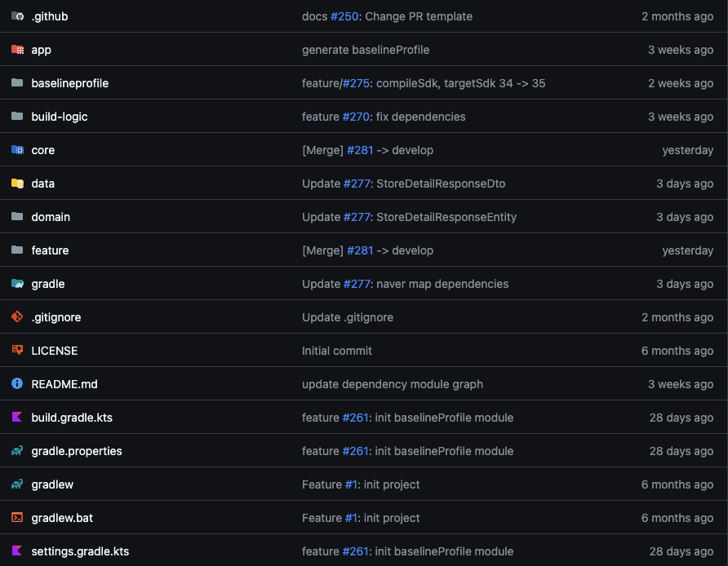This screenshot has width=728, height=566.
Task: Open #1 link in gradlew.bat row
Action: (352, 518)
